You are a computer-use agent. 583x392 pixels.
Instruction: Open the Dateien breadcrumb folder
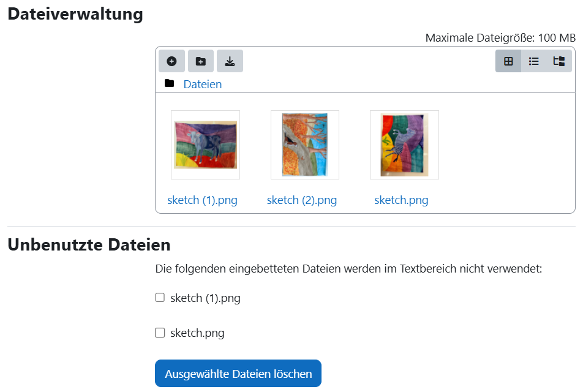[x=202, y=84]
